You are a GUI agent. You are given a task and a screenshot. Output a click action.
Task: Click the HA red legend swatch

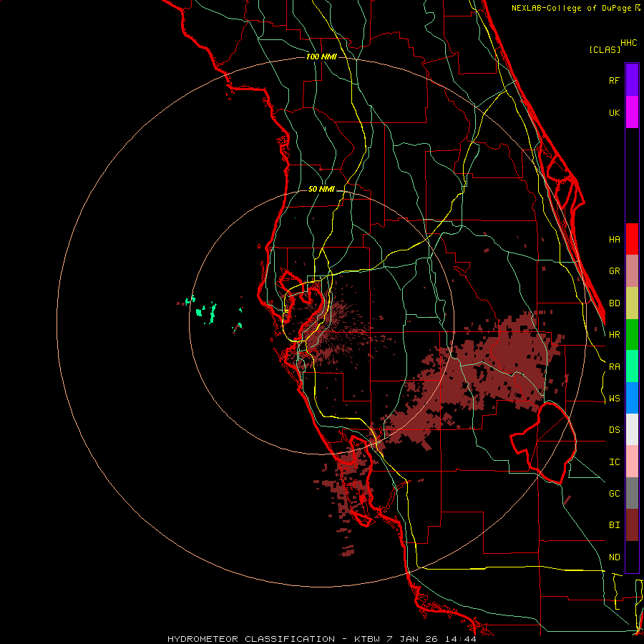632,239
